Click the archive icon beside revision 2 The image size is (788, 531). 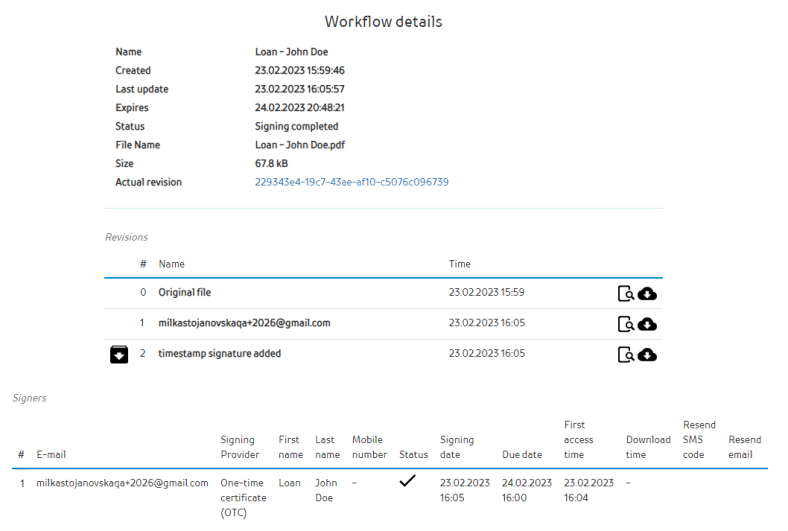tap(119, 354)
